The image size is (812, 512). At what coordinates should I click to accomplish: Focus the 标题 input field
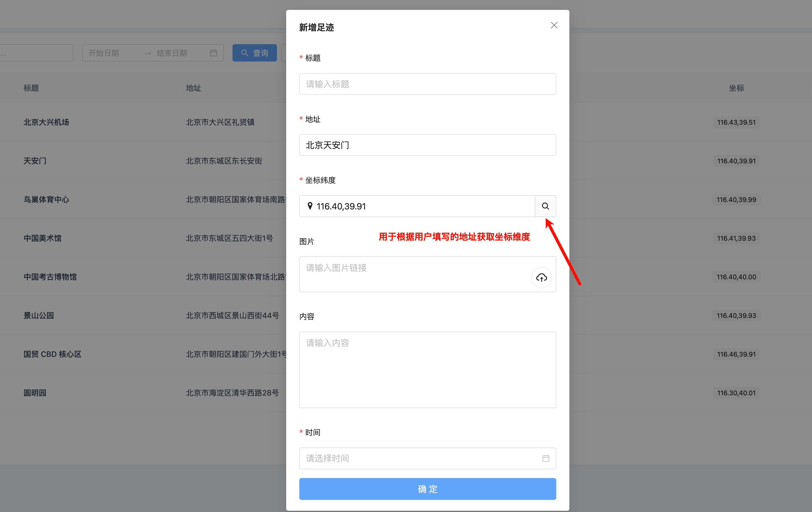tap(428, 84)
